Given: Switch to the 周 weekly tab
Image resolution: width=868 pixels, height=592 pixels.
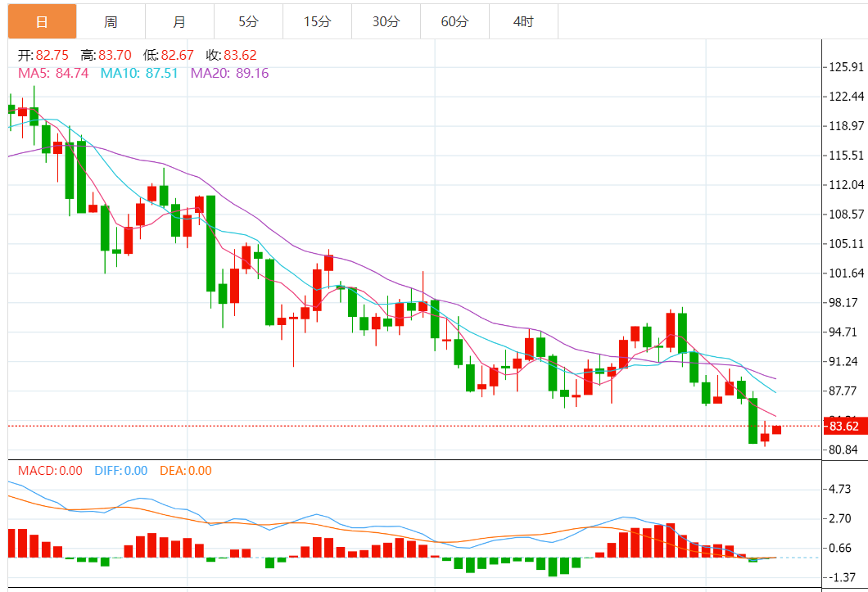Looking at the screenshot, I should 111,21.
